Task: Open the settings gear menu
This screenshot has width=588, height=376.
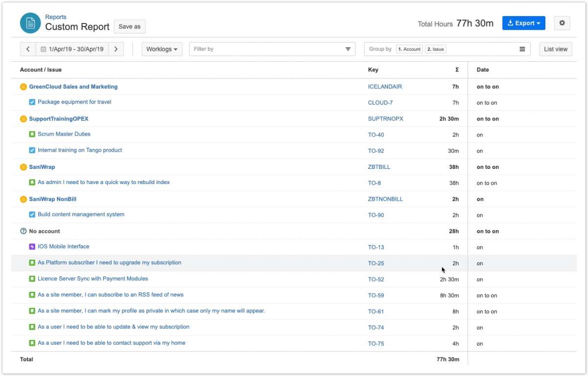Action: click(x=562, y=23)
